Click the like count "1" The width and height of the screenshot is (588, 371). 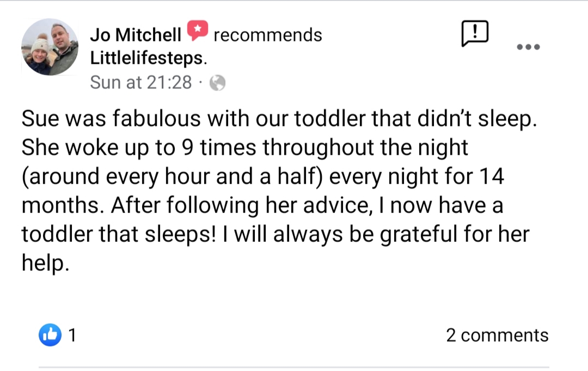coord(71,335)
